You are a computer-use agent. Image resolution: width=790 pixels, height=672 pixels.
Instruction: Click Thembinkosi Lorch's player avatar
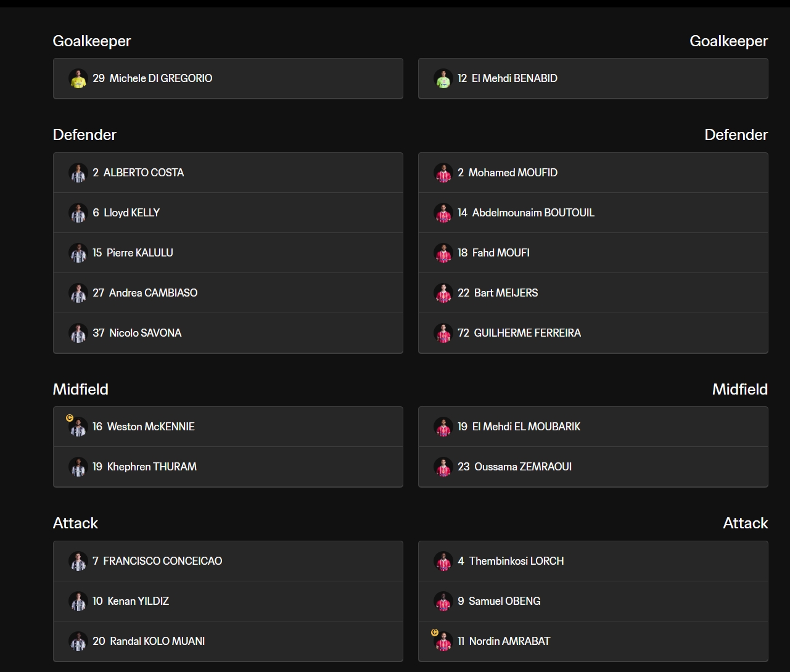[443, 561]
